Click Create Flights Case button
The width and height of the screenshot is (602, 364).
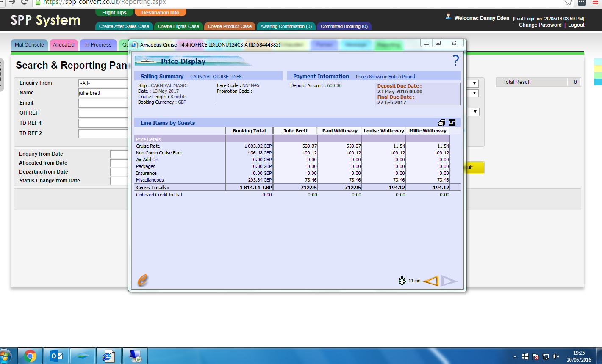tap(178, 26)
